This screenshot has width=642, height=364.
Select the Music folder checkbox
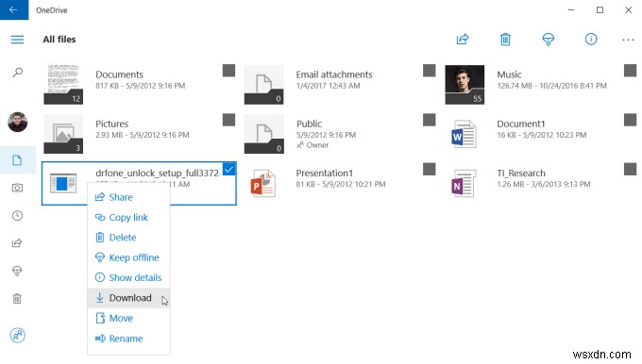click(x=630, y=71)
